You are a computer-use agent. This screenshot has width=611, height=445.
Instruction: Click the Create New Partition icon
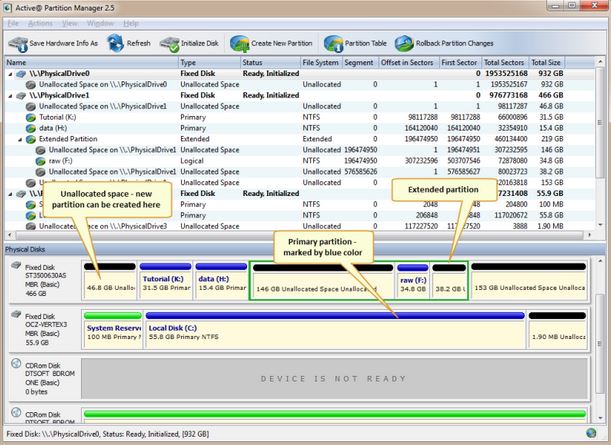(x=240, y=44)
